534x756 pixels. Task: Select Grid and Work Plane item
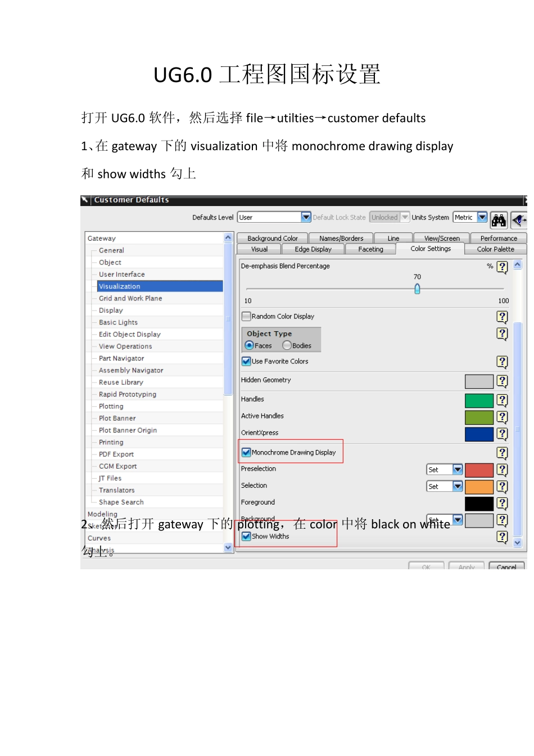pos(130,298)
